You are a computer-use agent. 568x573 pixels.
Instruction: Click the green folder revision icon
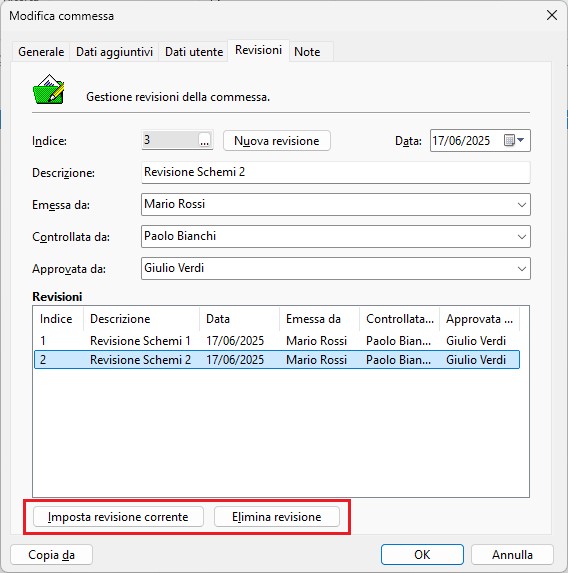[49, 90]
